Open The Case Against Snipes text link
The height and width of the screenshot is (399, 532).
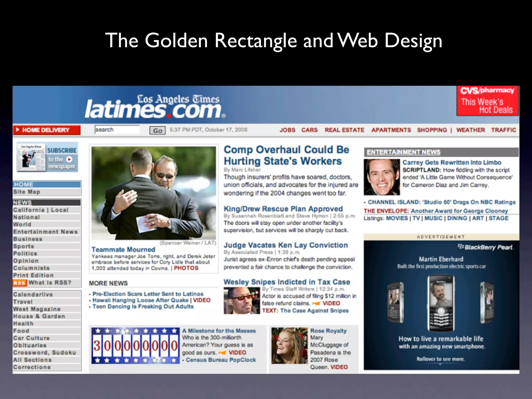pos(314,311)
